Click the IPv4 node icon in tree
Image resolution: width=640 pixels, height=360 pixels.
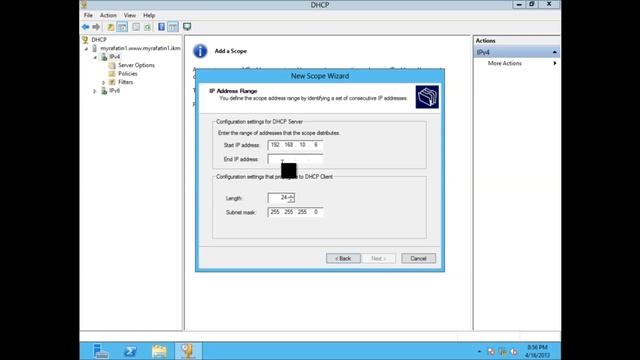104,57
